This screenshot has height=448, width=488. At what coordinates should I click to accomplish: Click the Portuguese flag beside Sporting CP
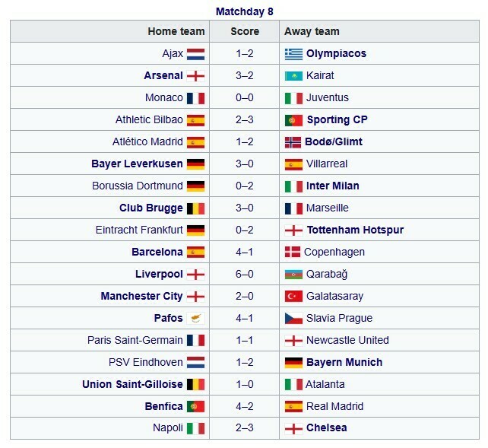[293, 120]
